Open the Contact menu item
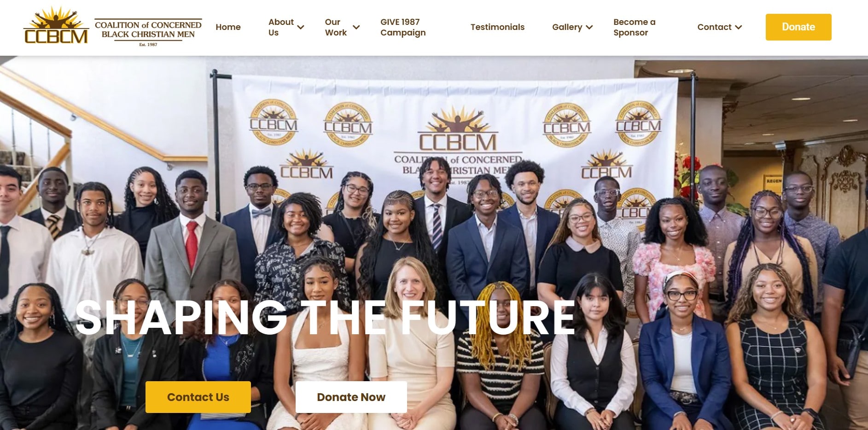 (x=714, y=27)
